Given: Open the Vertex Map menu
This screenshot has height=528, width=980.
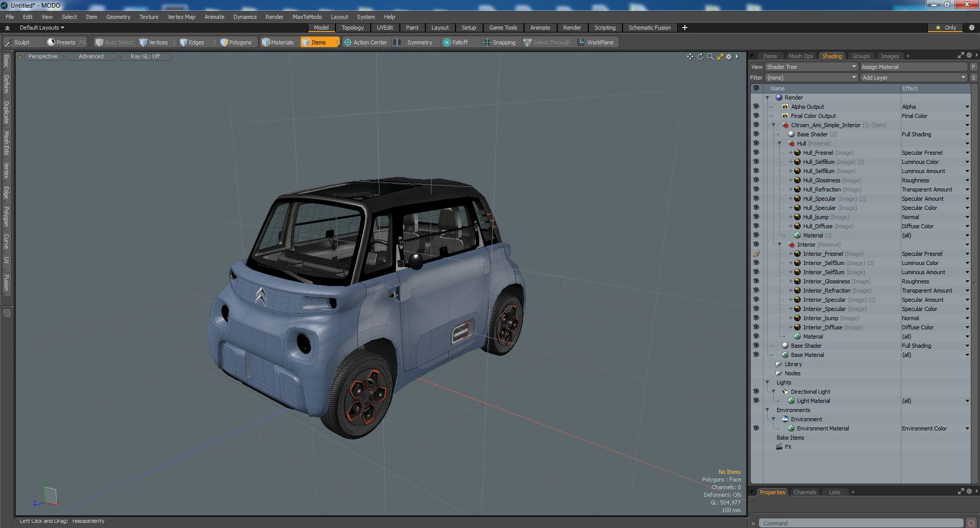Looking at the screenshot, I should [x=181, y=17].
